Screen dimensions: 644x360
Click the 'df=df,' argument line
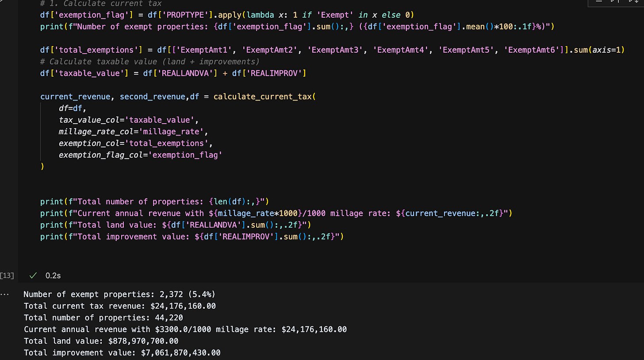[x=73, y=108]
